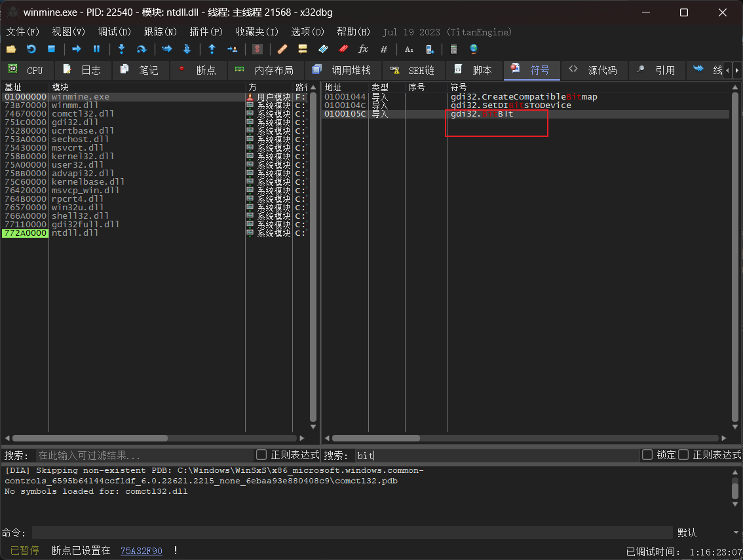The width and height of the screenshot is (743, 560).
Task: Select the winmine.exe module row
Action: tap(155, 97)
